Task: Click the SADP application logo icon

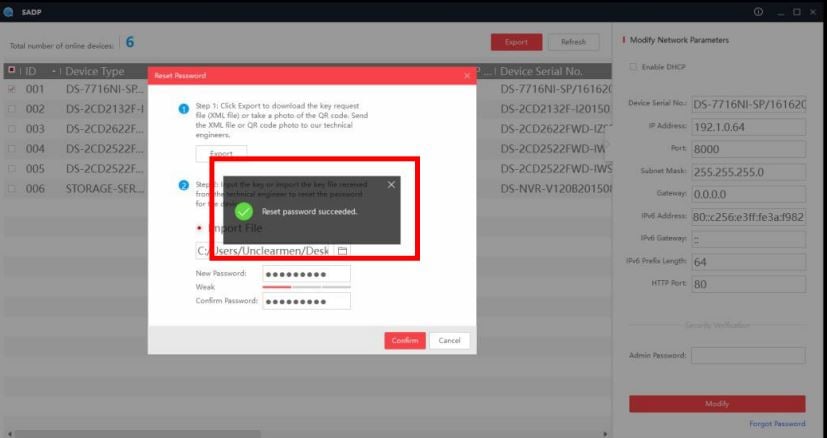Action: (x=11, y=11)
